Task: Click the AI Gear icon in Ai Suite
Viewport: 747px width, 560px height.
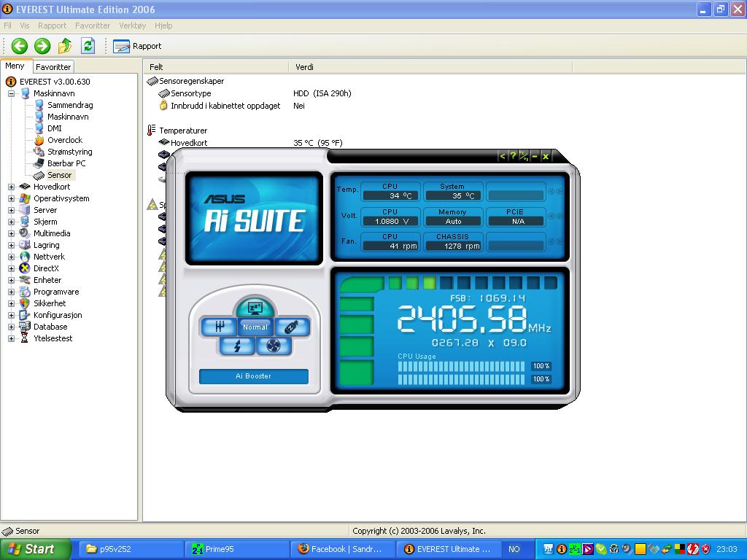Action: coord(220,327)
